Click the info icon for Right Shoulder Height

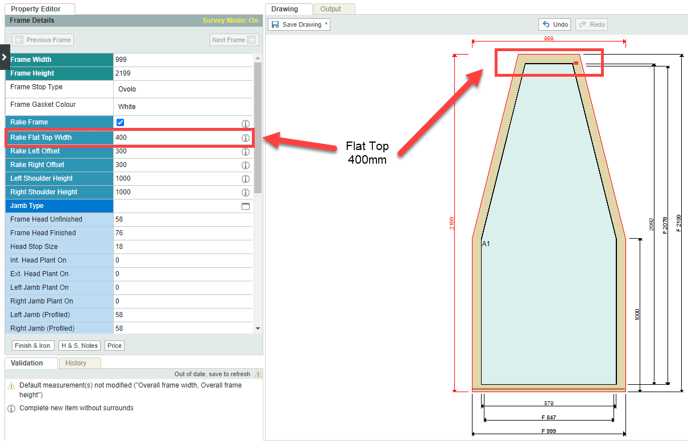click(x=245, y=193)
